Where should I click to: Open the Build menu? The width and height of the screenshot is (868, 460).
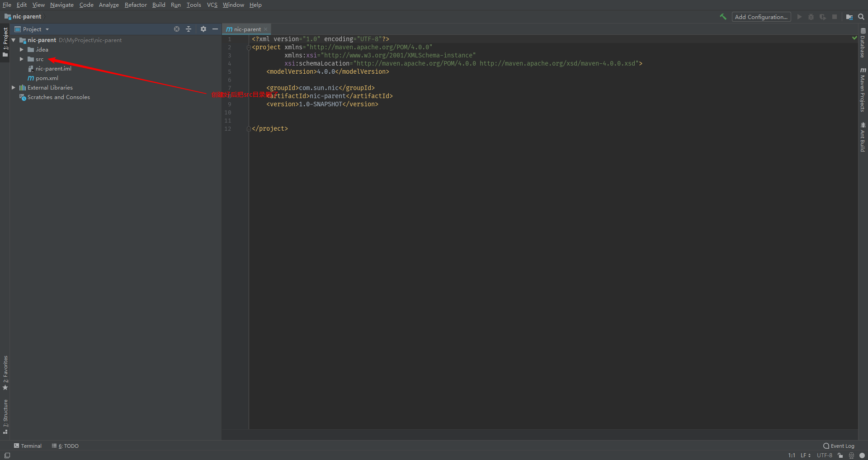[159, 5]
